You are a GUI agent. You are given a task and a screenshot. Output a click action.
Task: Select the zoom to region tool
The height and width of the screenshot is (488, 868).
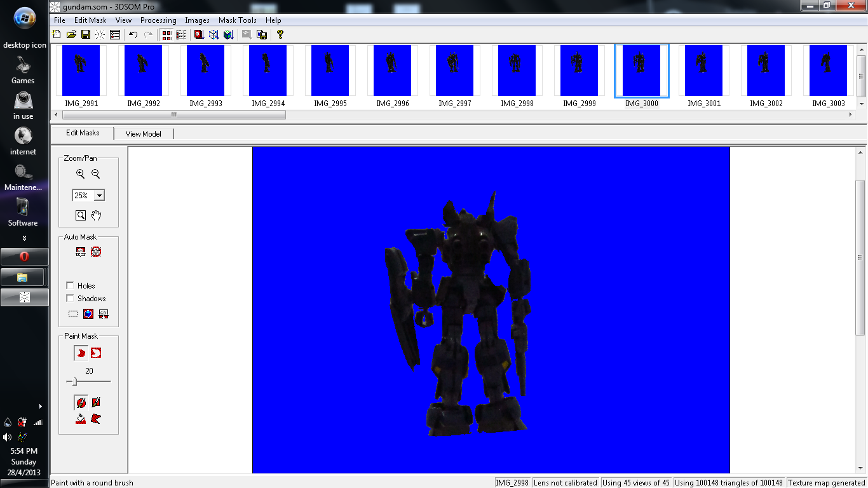(81, 215)
